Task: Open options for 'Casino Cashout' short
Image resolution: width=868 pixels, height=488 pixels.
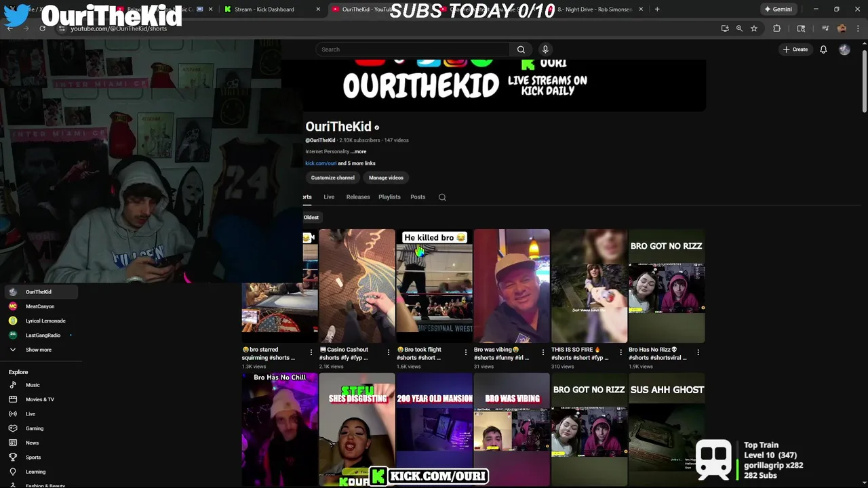Action: 389,352
